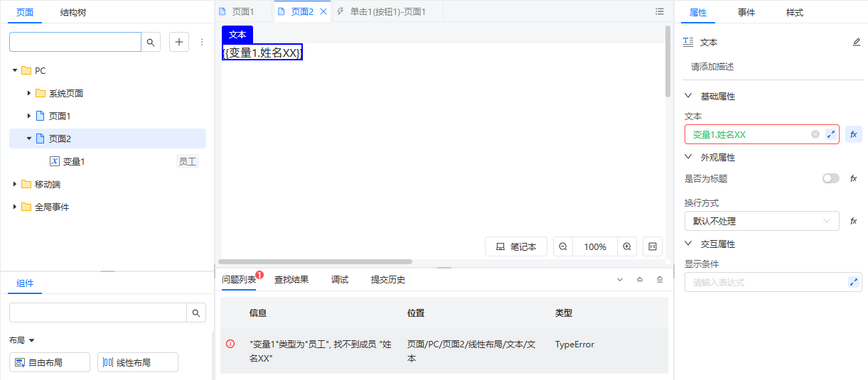Click the error icon in the problem row

(230, 344)
